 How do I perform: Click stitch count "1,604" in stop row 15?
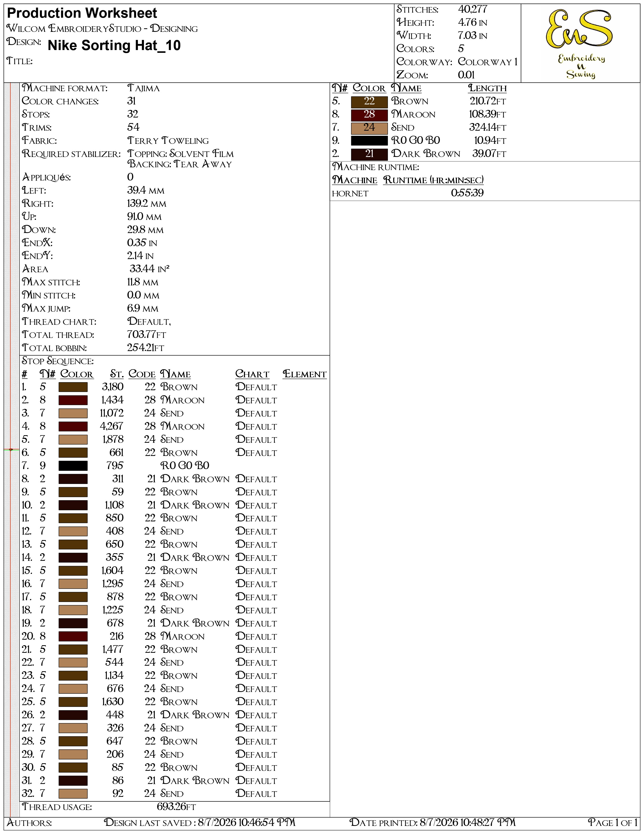pos(112,571)
